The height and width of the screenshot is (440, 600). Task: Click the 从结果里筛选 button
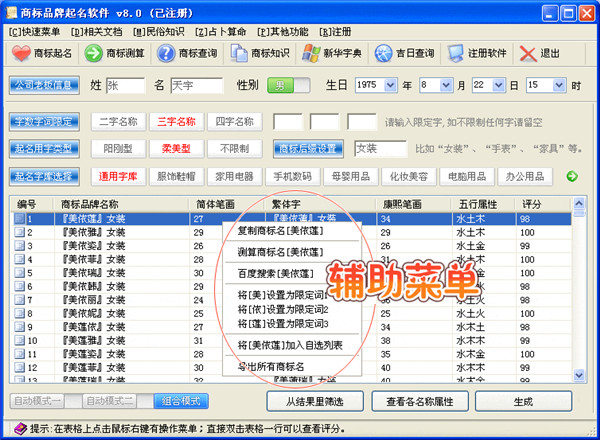click(315, 401)
